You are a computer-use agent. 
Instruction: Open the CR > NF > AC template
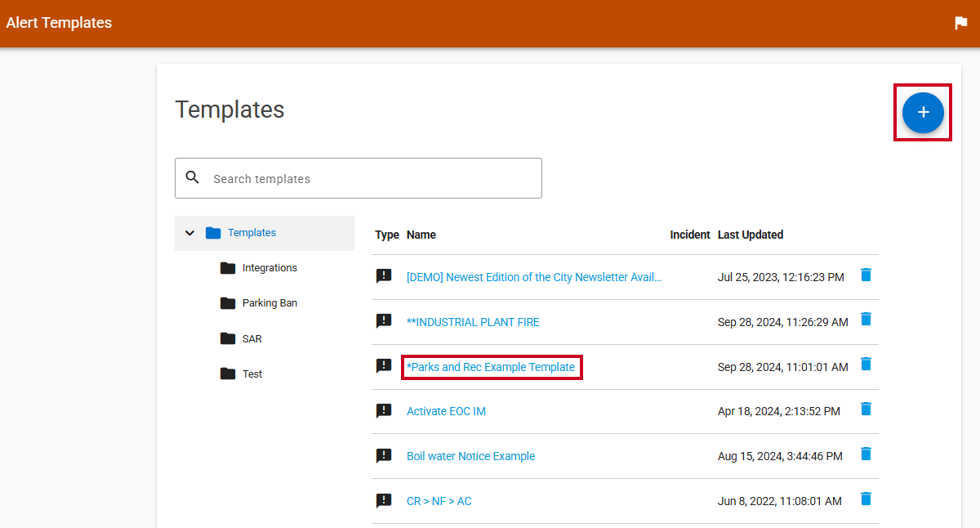click(439, 501)
